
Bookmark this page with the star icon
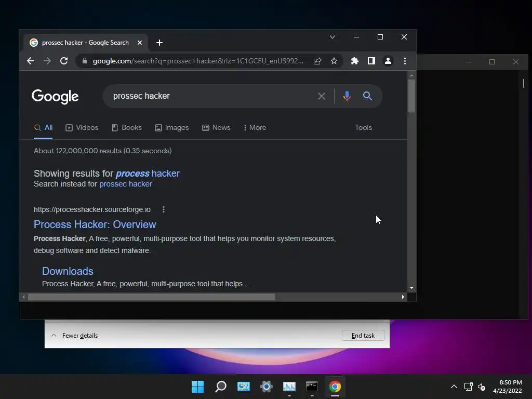click(334, 61)
